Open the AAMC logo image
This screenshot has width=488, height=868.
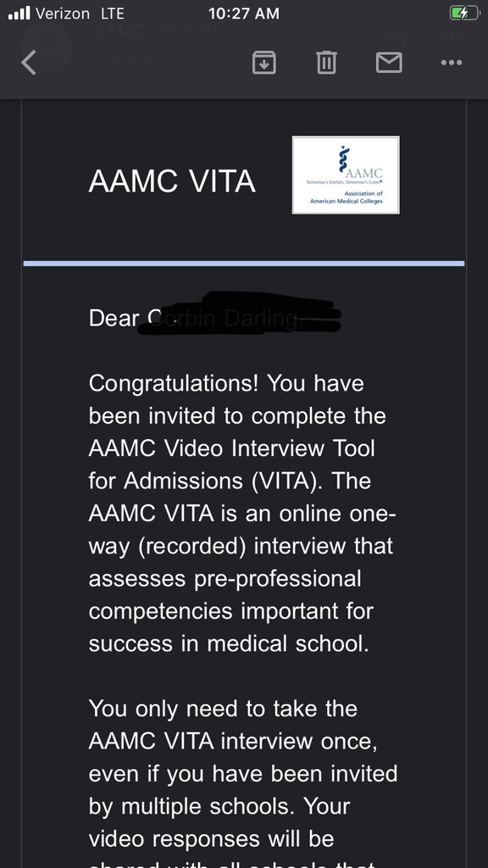346,175
